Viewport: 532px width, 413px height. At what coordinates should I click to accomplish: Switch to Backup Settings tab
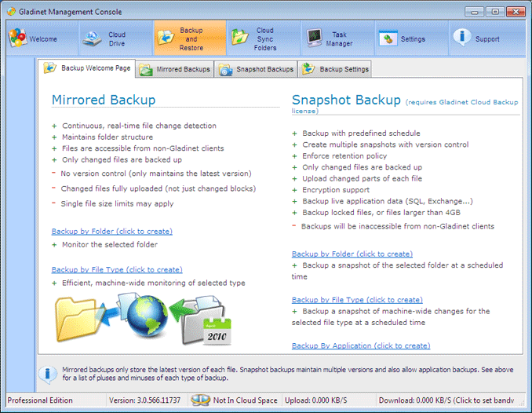tap(334, 69)
